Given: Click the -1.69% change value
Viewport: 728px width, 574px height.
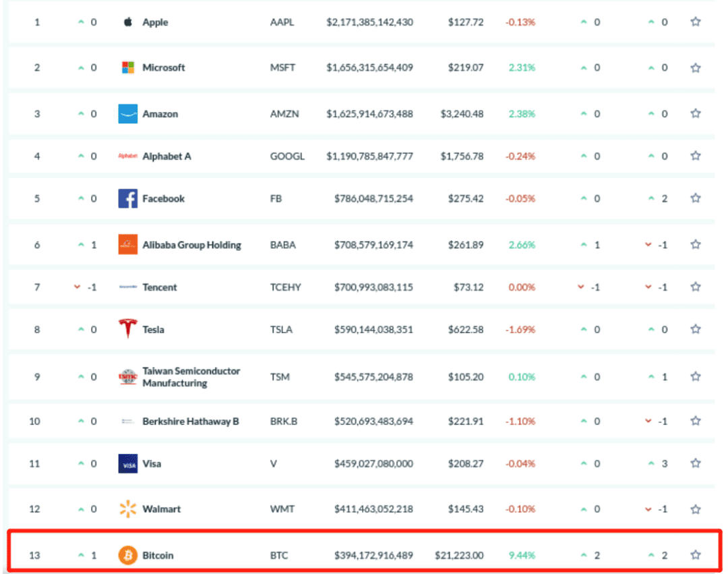Looking at the screenshot, I should [520, 329].
